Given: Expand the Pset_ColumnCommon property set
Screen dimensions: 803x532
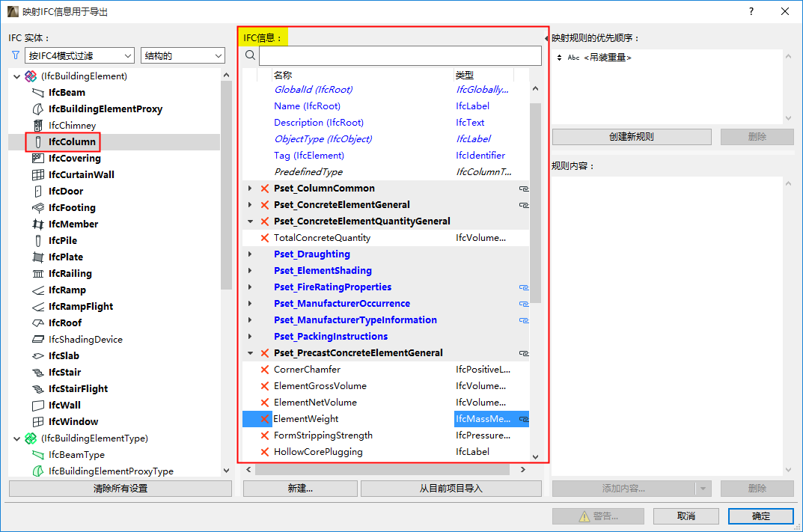Looking at the screenshot, I should tap(250, 189).
